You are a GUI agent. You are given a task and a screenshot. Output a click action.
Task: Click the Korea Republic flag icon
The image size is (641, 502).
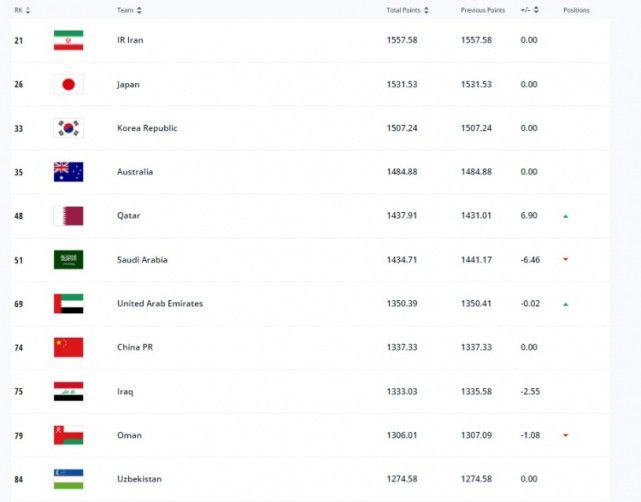[x=68, y=128]
